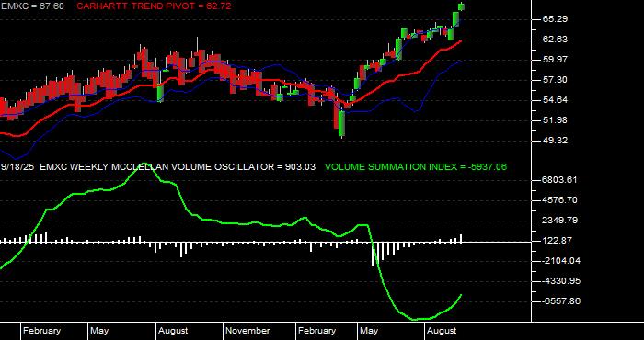Click the 65.29 price axis label
This screenshot has height=340, width=644.
pos(555,19)
